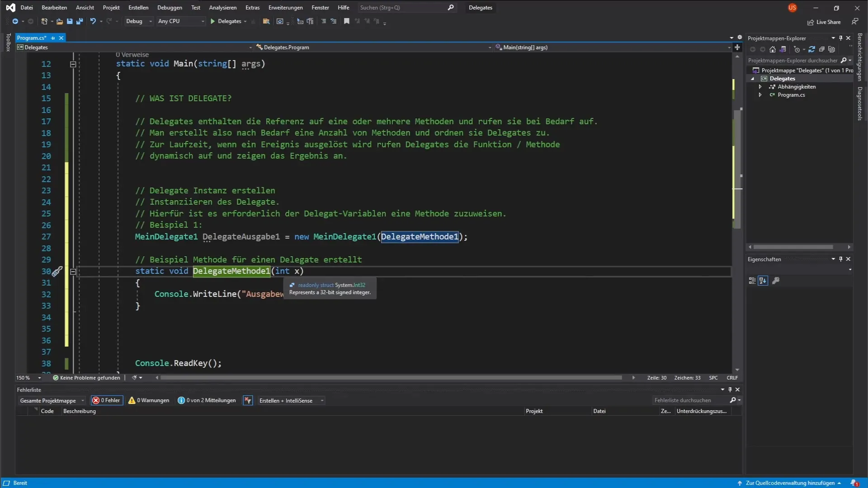
Task: Switch views icon in Projektmappen-Explorer toolbar
Action: [x=783, y=49]
